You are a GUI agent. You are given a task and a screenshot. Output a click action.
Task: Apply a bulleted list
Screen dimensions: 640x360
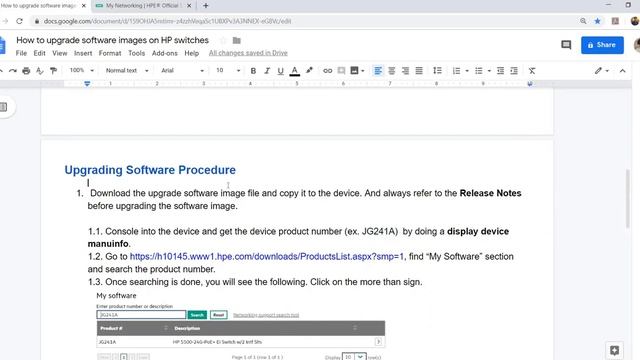479,71
